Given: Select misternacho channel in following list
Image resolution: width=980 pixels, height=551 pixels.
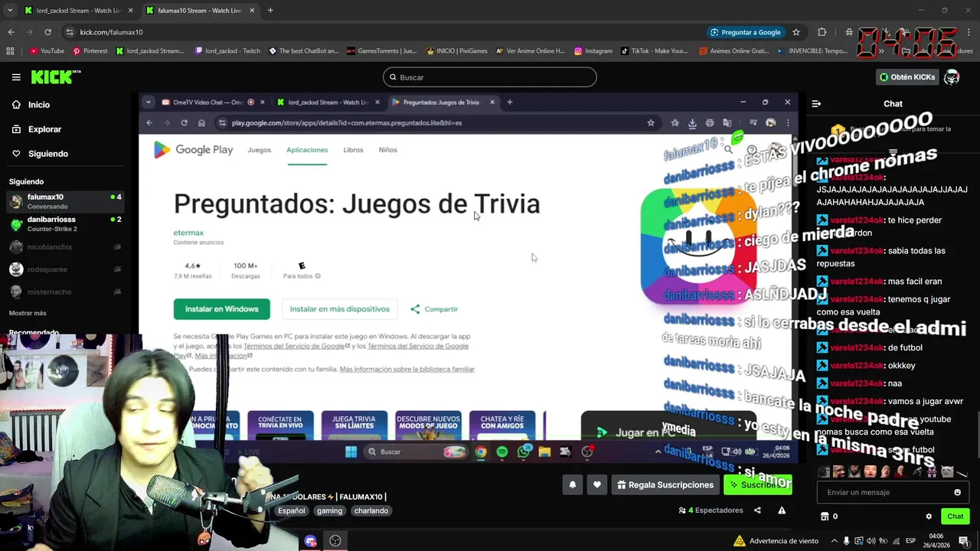Looking at the screenshot, I should coord(65,292).
